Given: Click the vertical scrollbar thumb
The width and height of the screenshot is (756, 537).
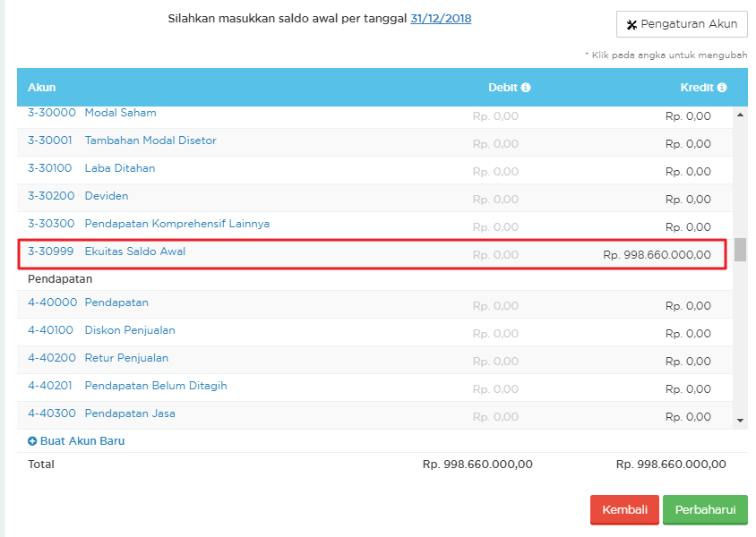Looking at the screenshot, I should point(740,250).
